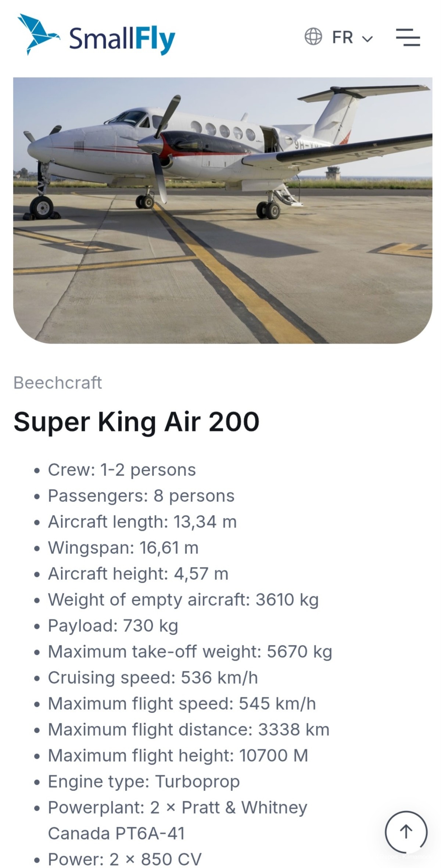The height and width of the screenshot is (868, 441).
Task: Click the globe language icon
Action: [313, 37]
